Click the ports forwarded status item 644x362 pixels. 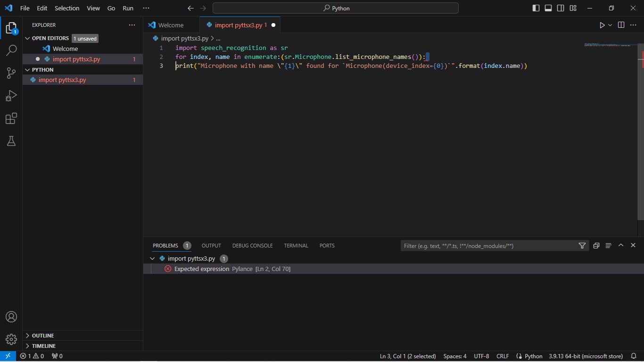coord(57,356)
